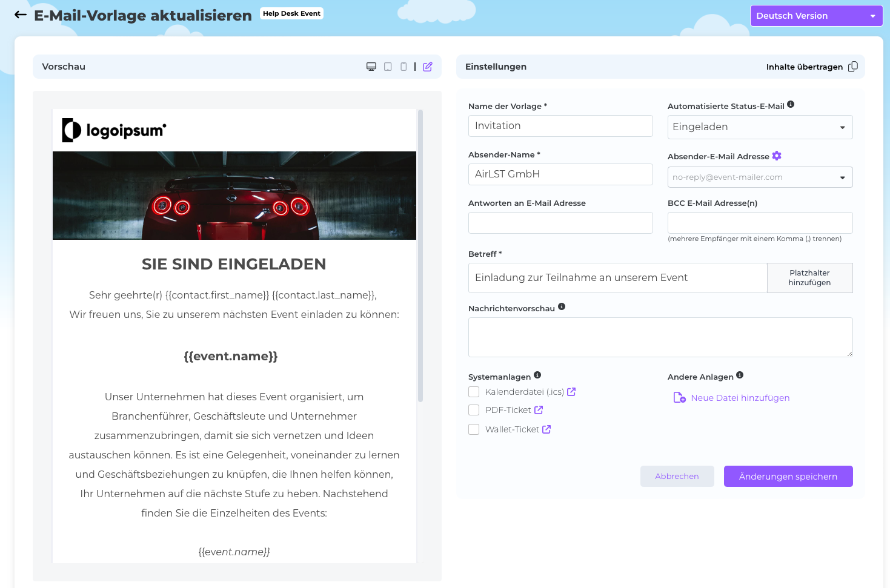Enable the Wallet-Ticket checkbox
Image resolution: width=890 pixels, height=588 pixels.
[x=474, y=429]
